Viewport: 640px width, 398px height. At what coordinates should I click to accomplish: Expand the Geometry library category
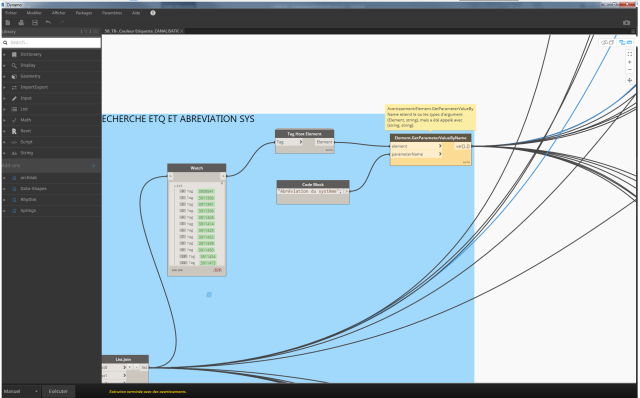pos(4,76)
